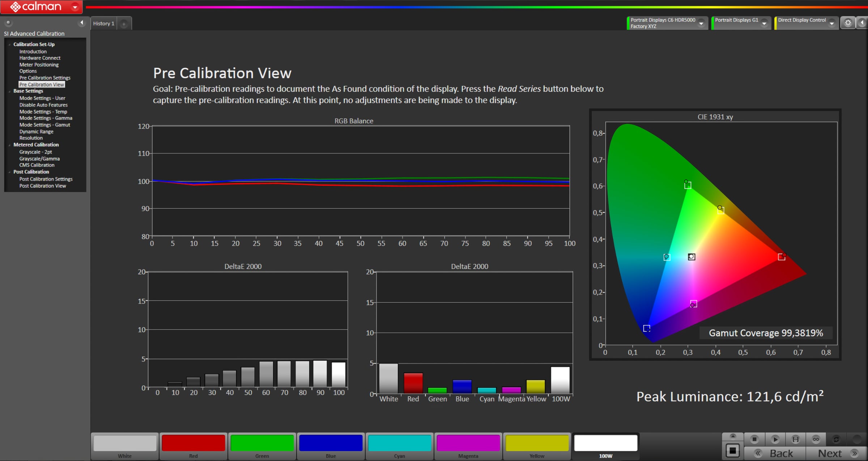Open Post Calibration View page
The width and height of the screenshot is (868, 461).
[x=43, y=186]
